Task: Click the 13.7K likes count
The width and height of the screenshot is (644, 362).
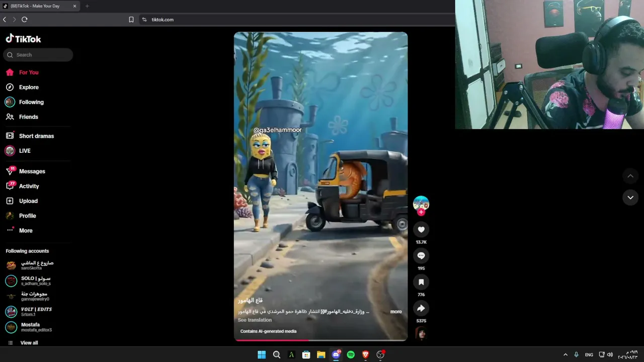Action: pyautogui.click(x=421, y=242)
